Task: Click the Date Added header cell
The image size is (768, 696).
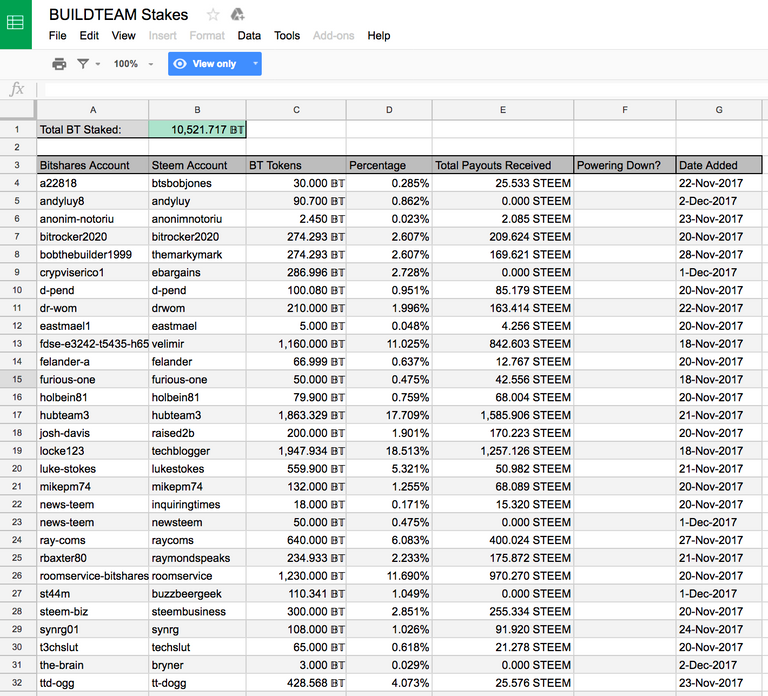Action: tap(719, 165)
